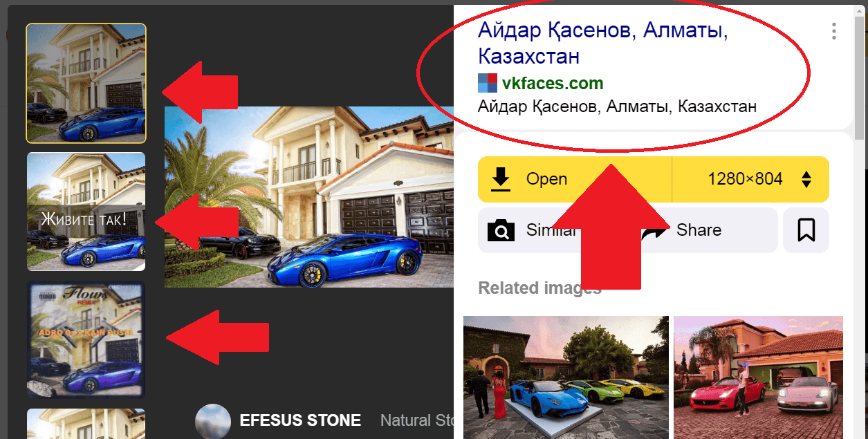The image size is (868, 439).
Task: Select the Живите так! thumbnail
Action: 86,212
